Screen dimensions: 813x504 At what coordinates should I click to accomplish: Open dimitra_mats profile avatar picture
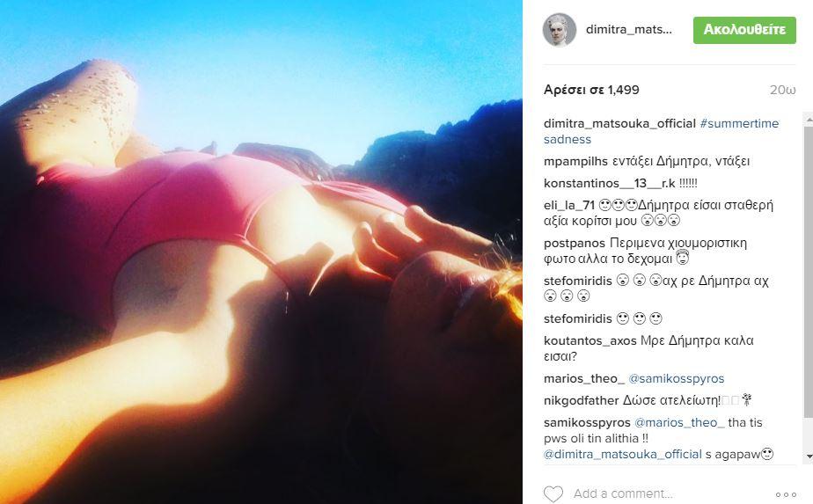tap(560, 30)
